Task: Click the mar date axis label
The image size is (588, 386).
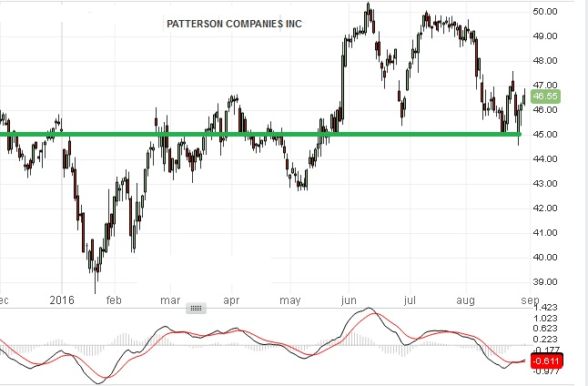Action: 170,300
